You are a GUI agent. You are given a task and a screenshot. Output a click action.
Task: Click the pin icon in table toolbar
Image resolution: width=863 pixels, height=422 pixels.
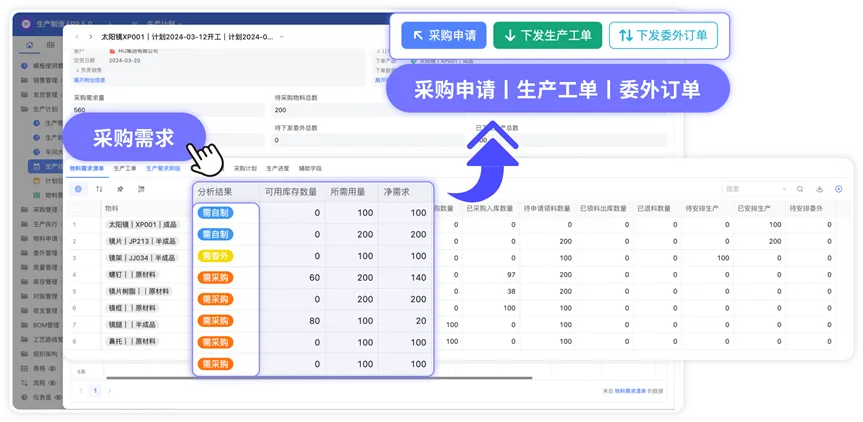(120, 189)
